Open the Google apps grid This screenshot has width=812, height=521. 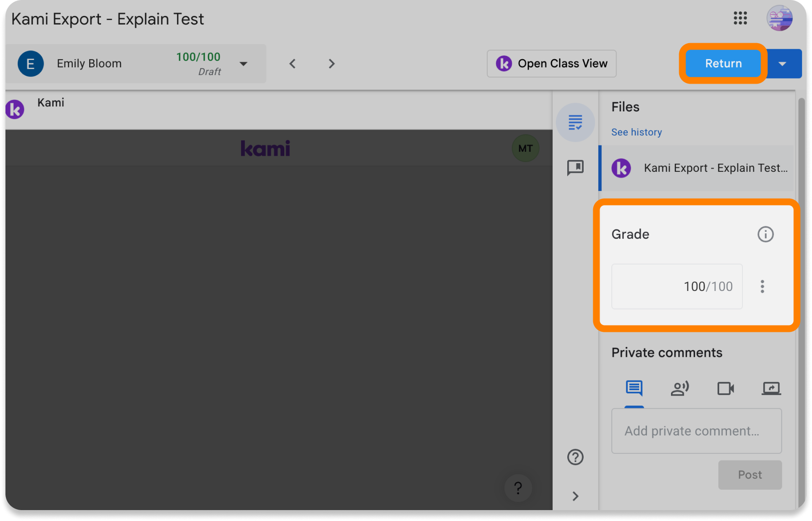pos(740,18)
